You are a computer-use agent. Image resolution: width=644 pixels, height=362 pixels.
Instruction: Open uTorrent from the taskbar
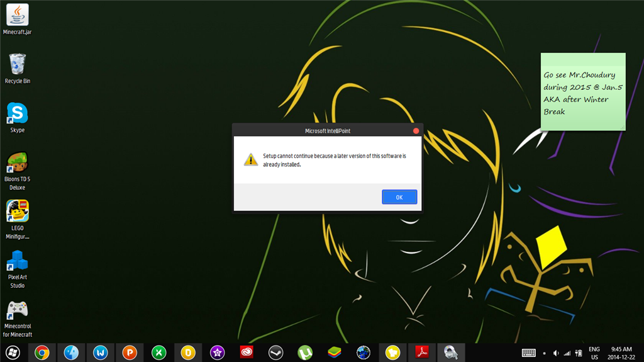(305, 353)
